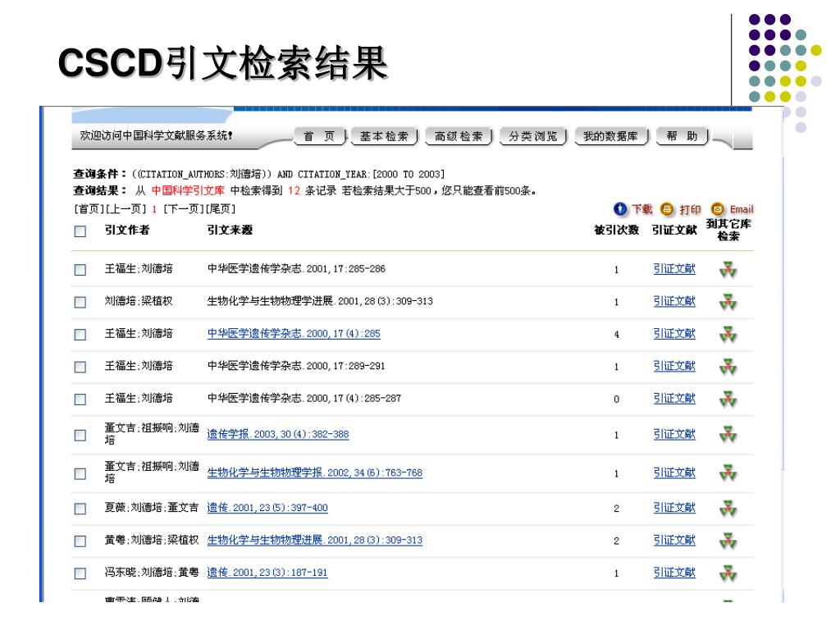Image resolution: width=840 pixels, height=630 pixels.
Task: Open source link 遗传. 2001, 23(3):187-191
Action: point(267,572)
